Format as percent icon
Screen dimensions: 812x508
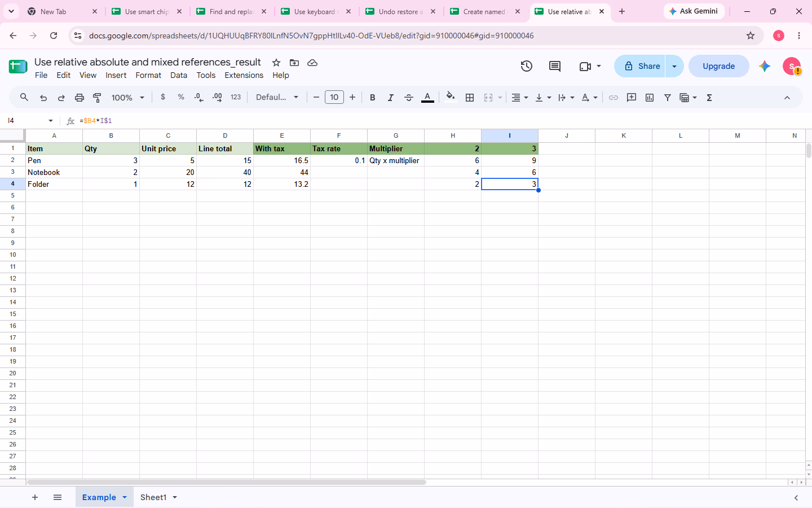click(181, 97)
